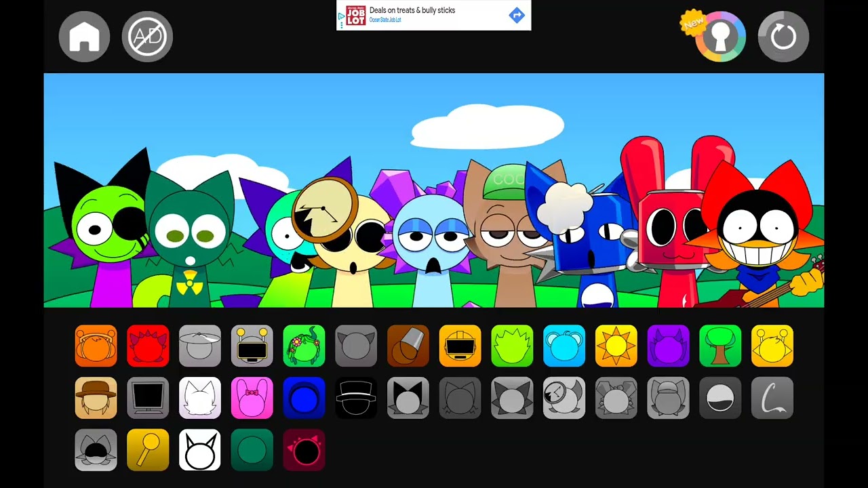Click the gray icon with white squiggle
Viewport: 868px width, 488px height.
point(772,398)
